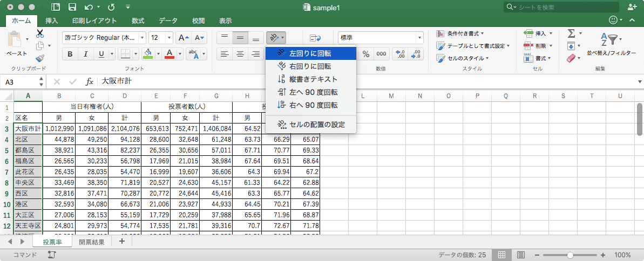This screenshot has height=261, width=644.
Task: Add a new sheet with plus button
Action: click(x=121, y=241)
